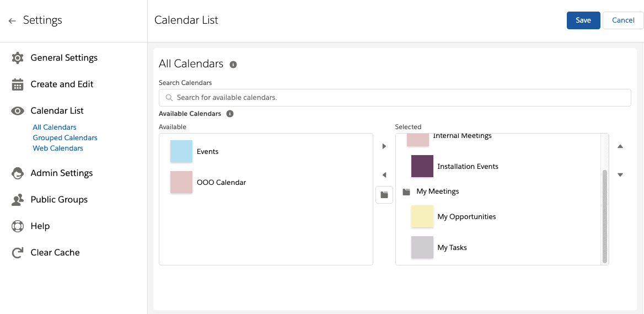
Task: Open the Help lifebuoy icon
Action: 17,226
